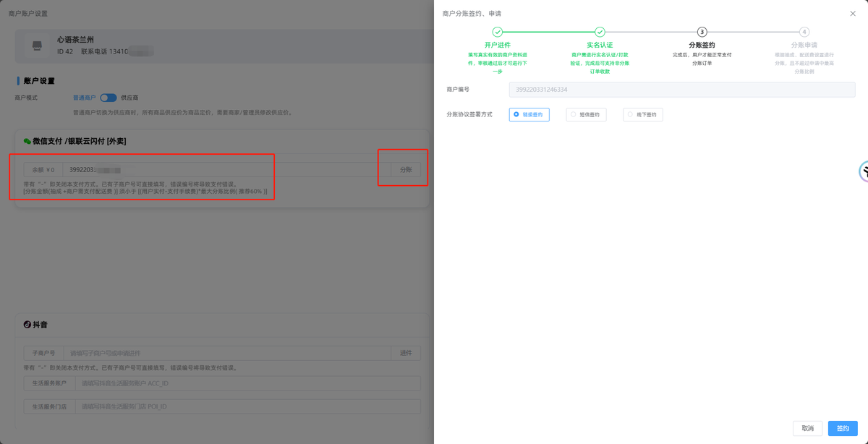Click the 实名认证 completed step checkmark
The image size is (868, 444).
point(600,32)
